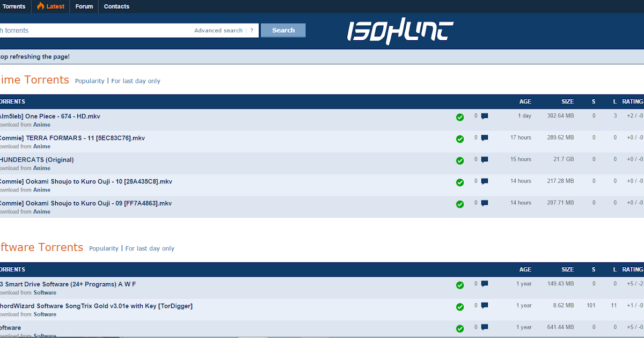
Task: Open the search help question mark
Action: pos(252,31)
